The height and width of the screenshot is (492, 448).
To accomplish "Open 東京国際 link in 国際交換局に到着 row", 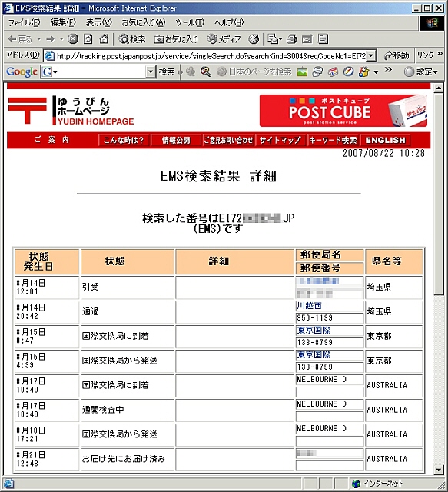I will (314, 330).
